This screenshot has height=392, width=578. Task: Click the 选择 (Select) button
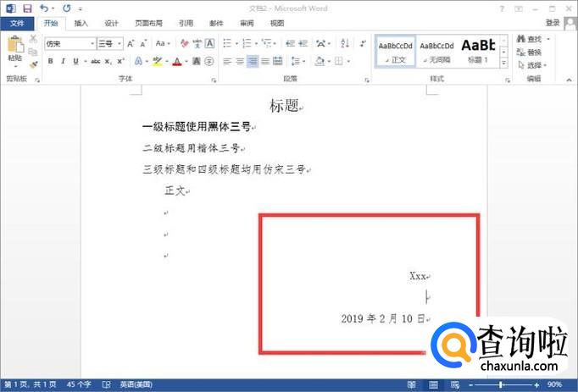click(x=533, y=65)
